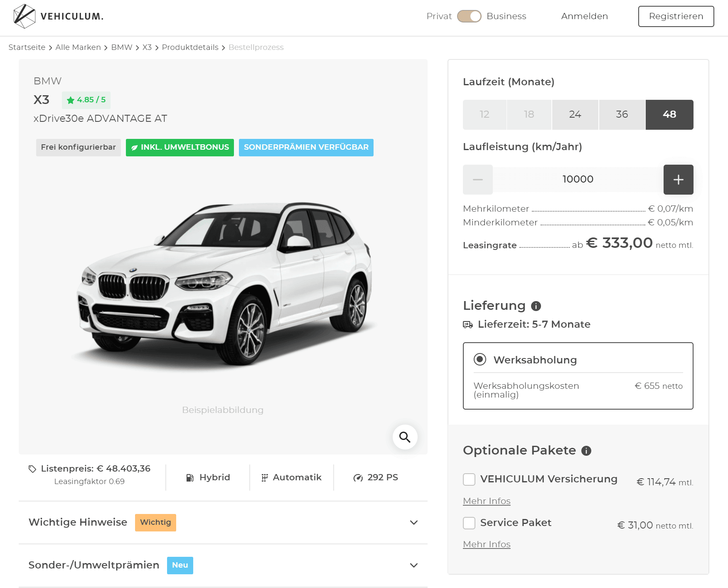The image size is (728, 588).
Task: Open BMW breadcrumb link
Action: (122, 47)
